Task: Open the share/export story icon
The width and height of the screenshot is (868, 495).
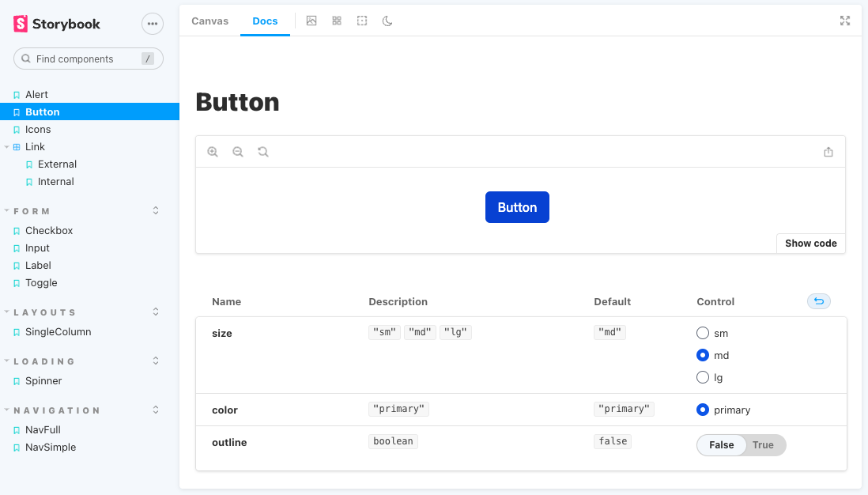Action: (x=828, y=151)
